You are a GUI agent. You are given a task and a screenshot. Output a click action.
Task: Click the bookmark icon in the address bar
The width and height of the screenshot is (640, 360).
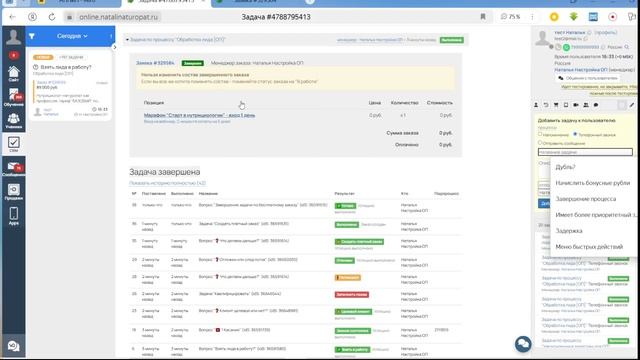click(483, 17)
